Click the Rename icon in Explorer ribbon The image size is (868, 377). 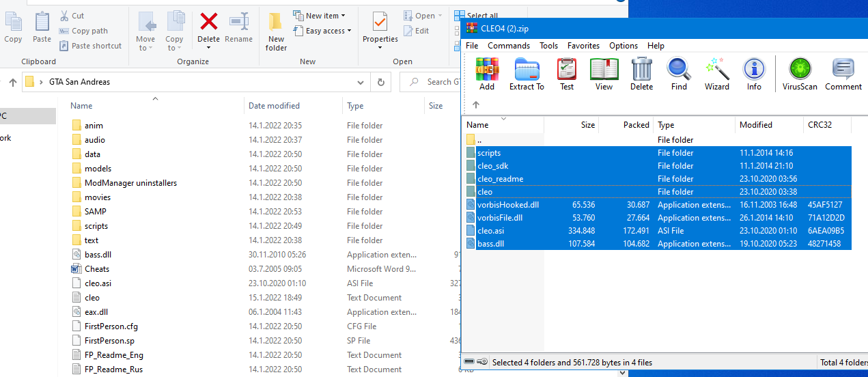click(239, 27)
